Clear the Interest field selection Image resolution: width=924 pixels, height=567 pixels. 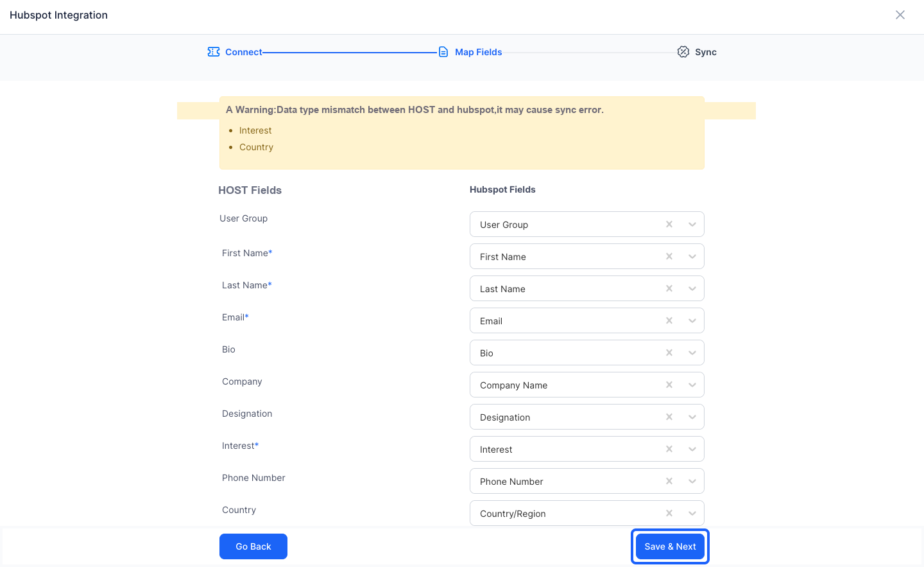(669, 449)
